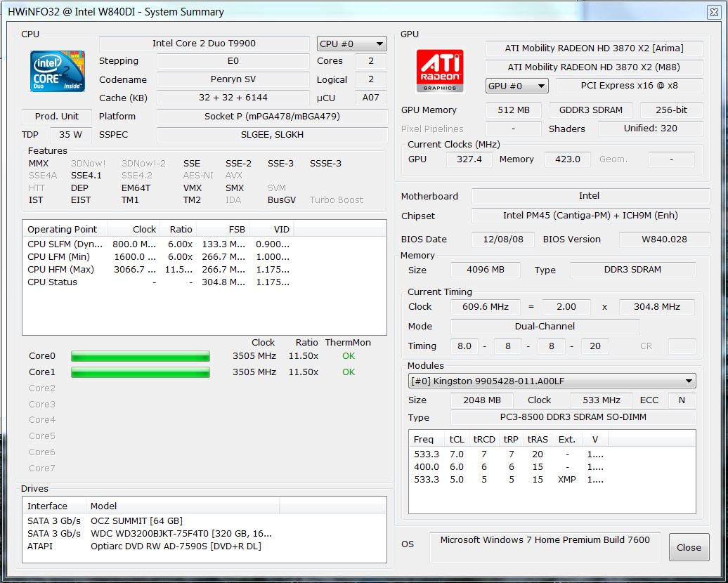The height and width of the screenshot is (583, 728).
Task: Select the Optiarc DVD RW AD-7590S drive
Action: [150, 546]
